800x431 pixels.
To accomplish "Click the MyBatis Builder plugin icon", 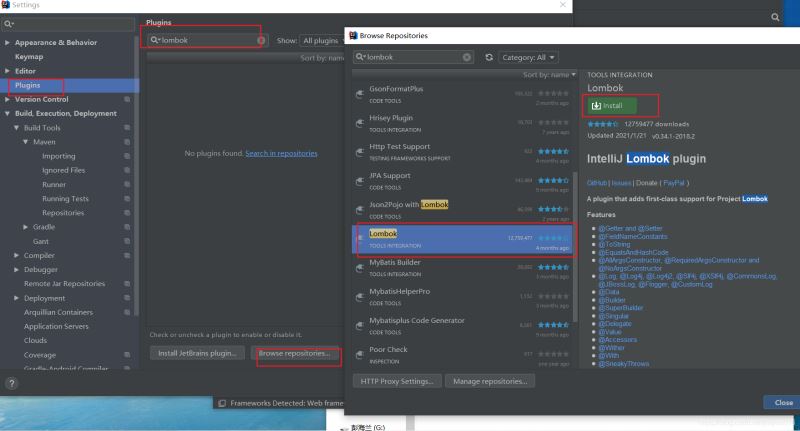I will (x=360, y=268).
